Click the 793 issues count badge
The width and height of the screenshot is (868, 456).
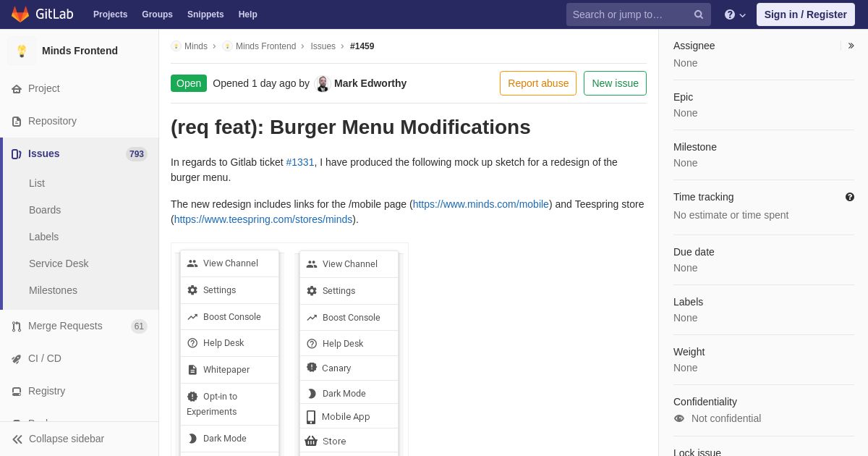(x=137, y=153)
